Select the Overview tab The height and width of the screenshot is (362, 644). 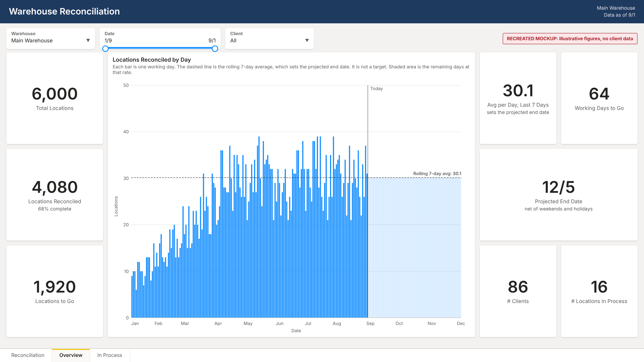[71, 355]
